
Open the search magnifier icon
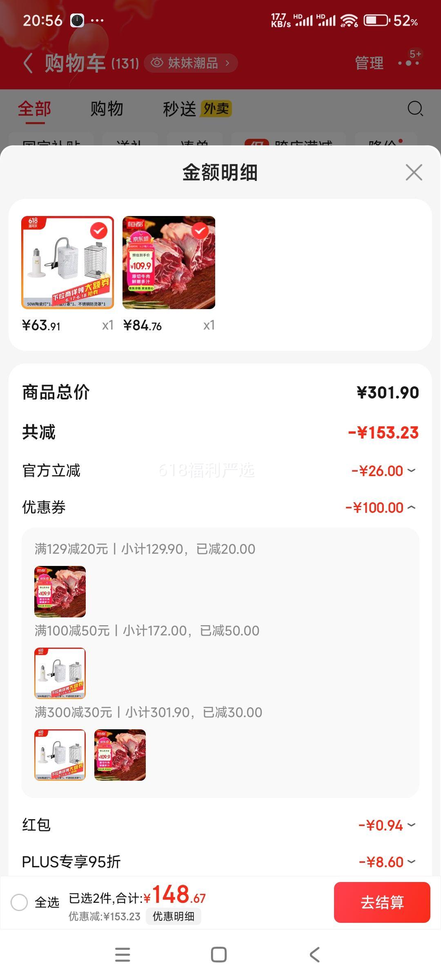(x=415, y=109)
